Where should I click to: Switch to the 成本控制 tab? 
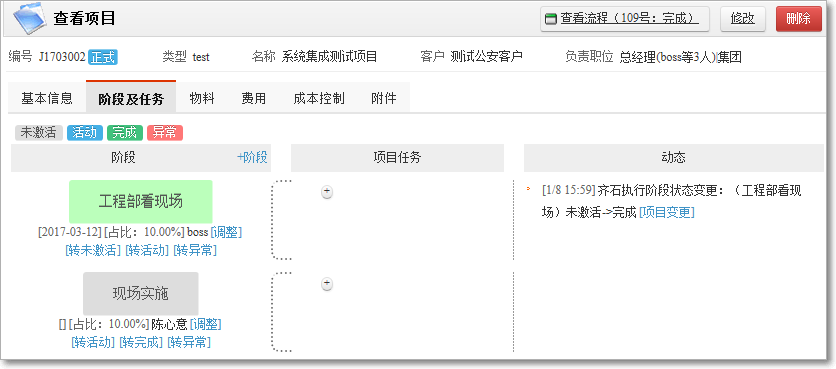319,98
